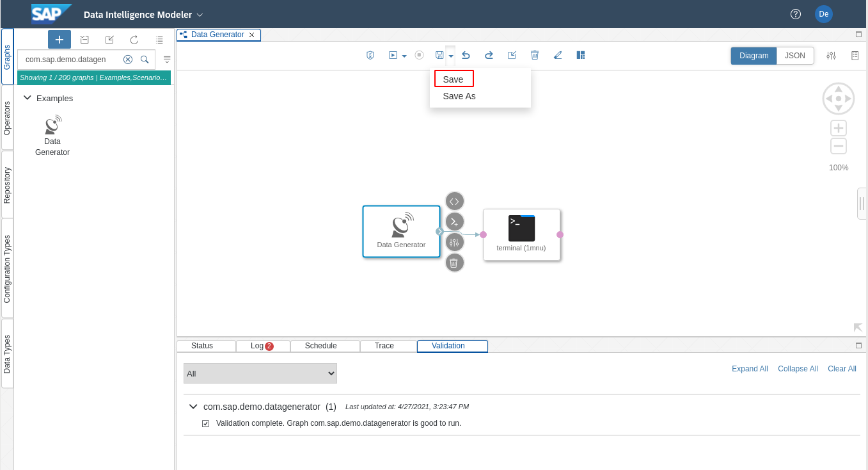
Task: Click the search magnifier icon
Action: point(145,59)
